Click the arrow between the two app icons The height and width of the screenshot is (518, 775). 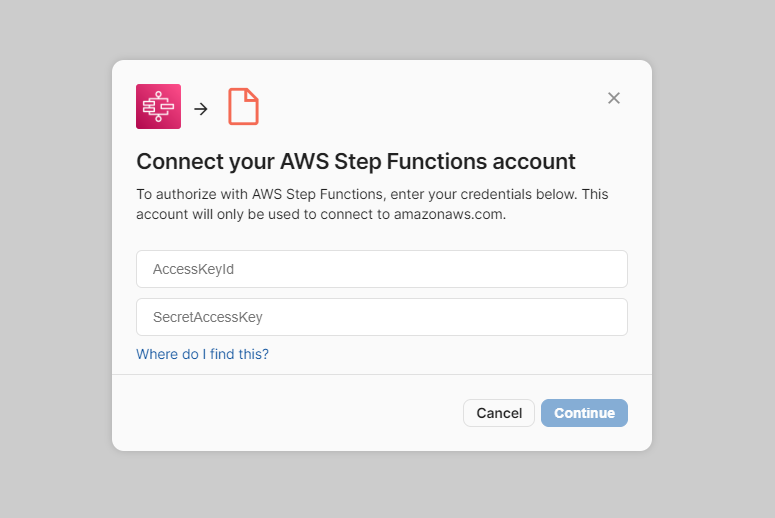tap(201, 109)
